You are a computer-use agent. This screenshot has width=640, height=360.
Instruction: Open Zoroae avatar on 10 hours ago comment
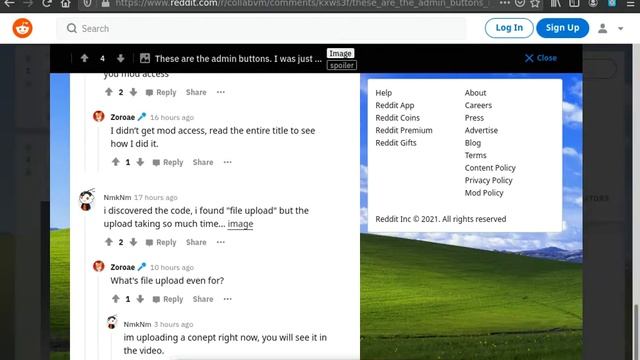99,266
